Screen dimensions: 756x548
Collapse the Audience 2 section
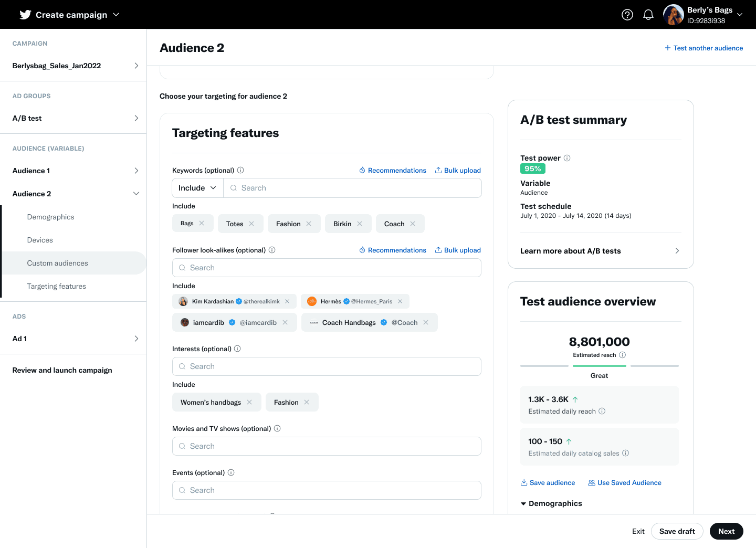[x=136, y=193]
